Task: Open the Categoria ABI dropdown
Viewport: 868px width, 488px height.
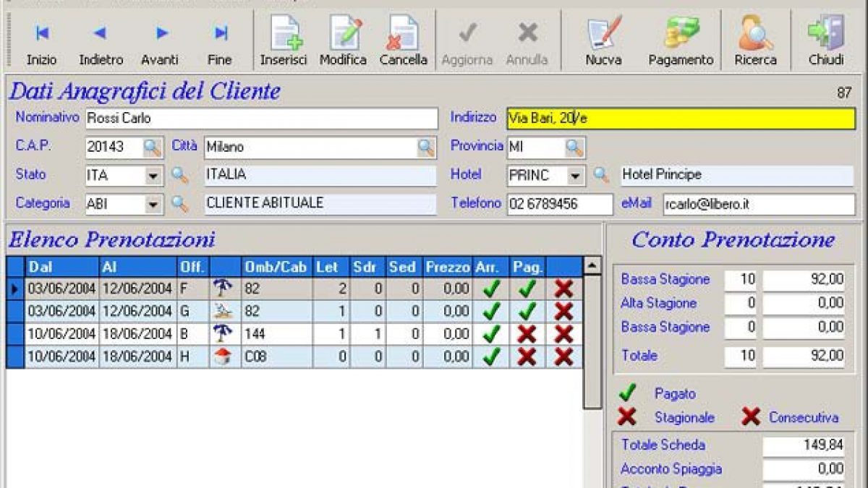Action: [153, 205]
